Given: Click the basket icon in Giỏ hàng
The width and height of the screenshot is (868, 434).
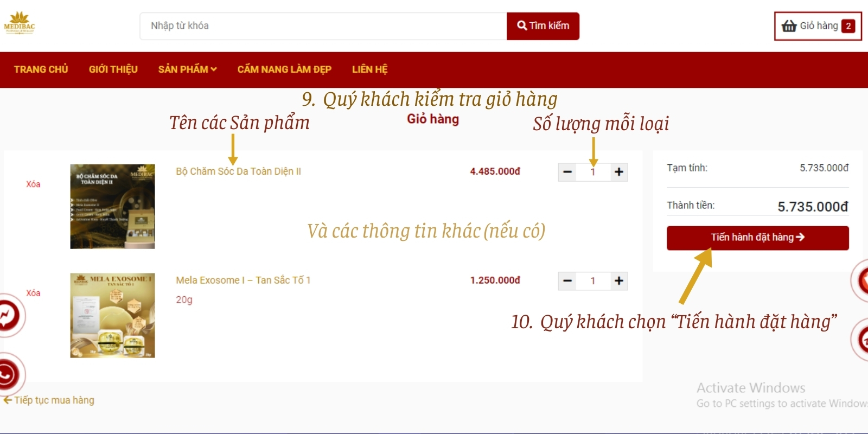Looking at the screenshot, I should (x=789, y=26).
